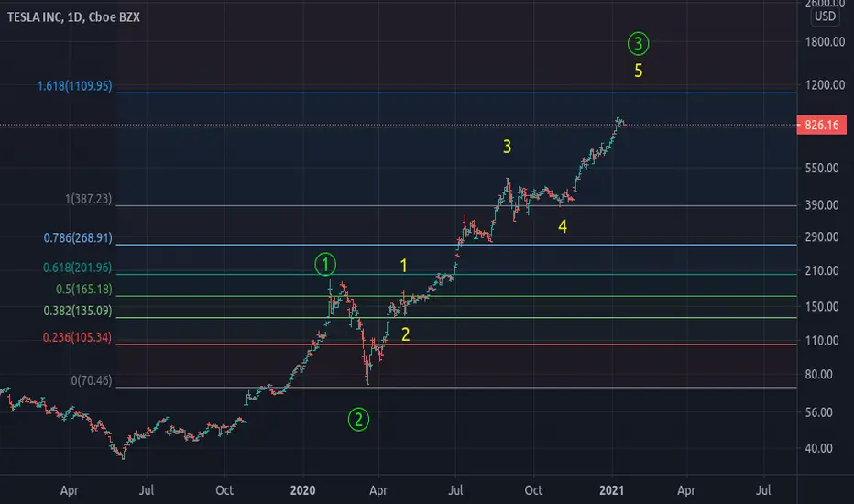Click the Oct label before 2020
This screenshot has width=854, height=504.
point(224,490)
